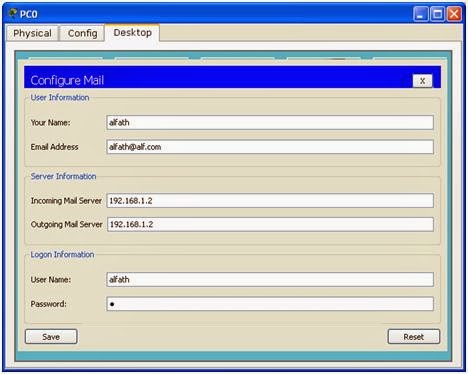Click the User Name: label
The height and width of the screenshot is (374, 468).
[x=51, y=279]
